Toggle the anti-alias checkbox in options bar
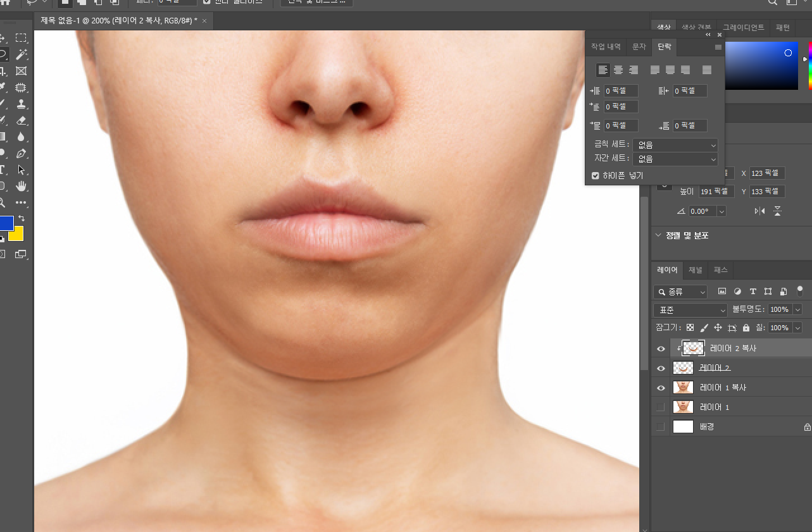 point(206,2)
